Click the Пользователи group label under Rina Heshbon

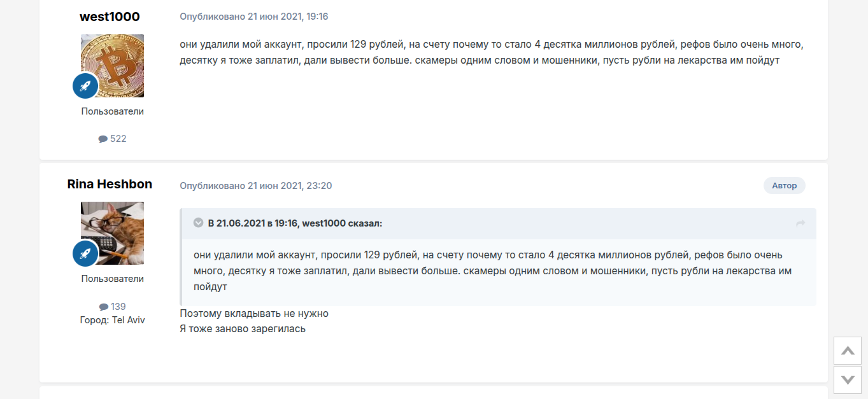click(x=113, y=279)
